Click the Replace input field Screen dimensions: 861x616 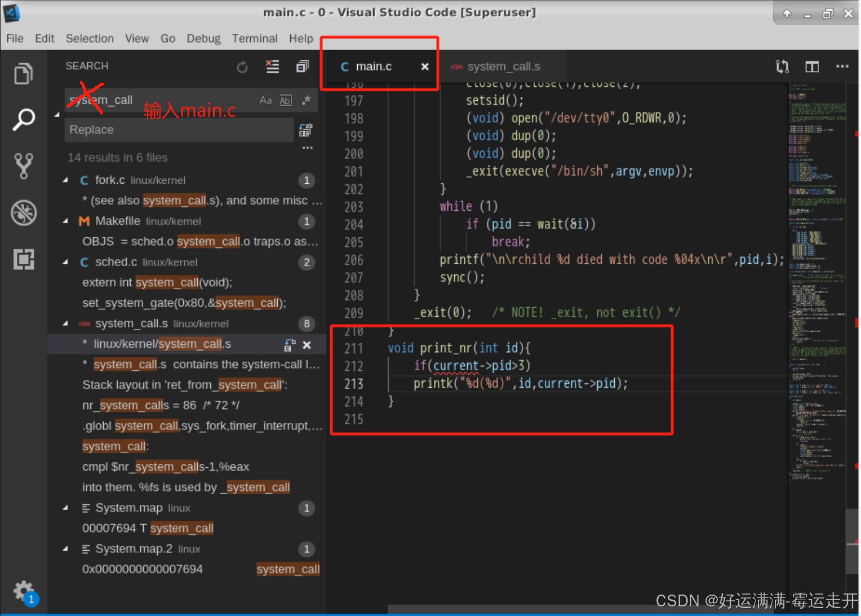tap(179, 130)
